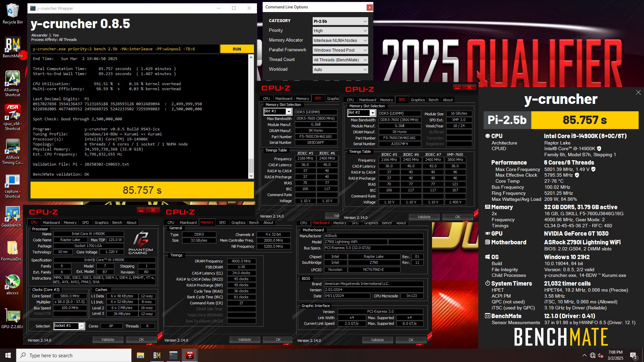Open the Geekbench desktop icon
This screenshot has width=644, height=362.
tap(12, 217)
